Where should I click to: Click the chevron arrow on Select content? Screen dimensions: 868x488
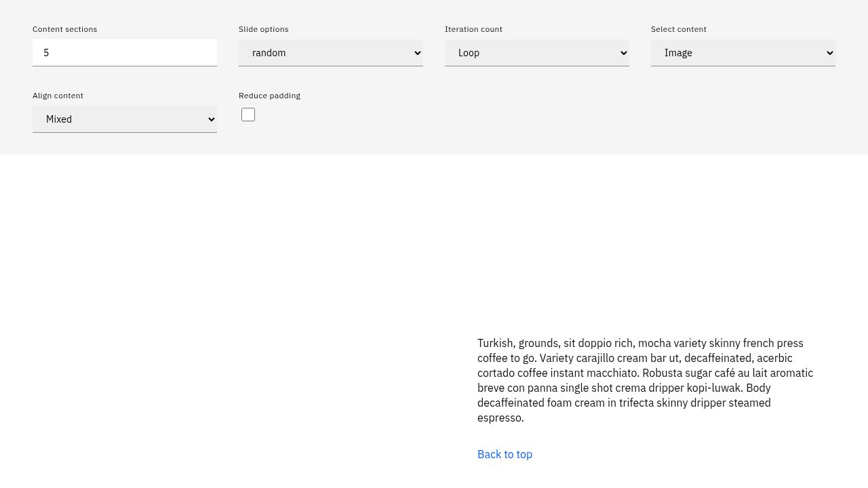click(829, 53)
